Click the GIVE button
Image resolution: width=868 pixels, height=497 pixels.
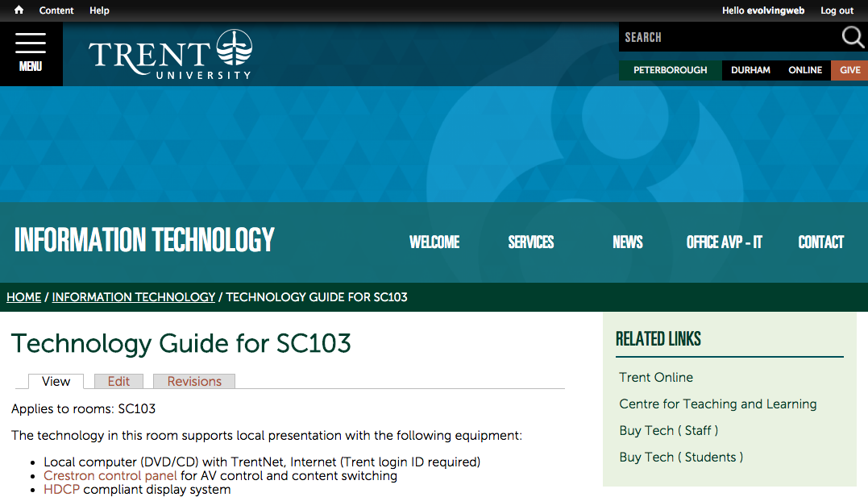click(x=849, y=70)
